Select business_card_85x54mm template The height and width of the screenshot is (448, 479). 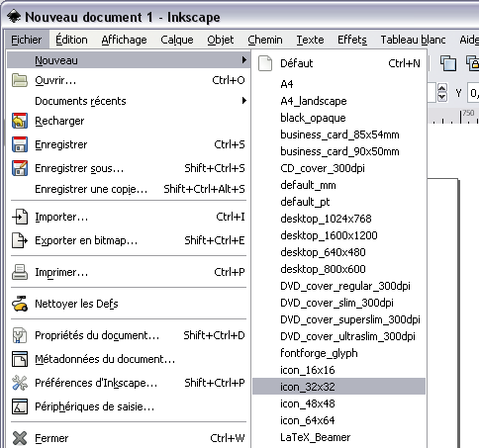click(338, 134)
